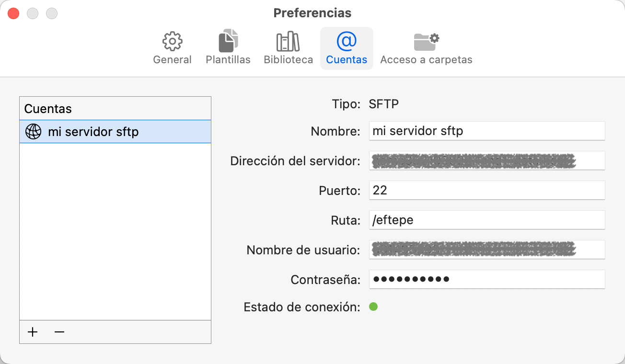Switch to the General tab
Screen dimensions: 625x364
(172, 48)
